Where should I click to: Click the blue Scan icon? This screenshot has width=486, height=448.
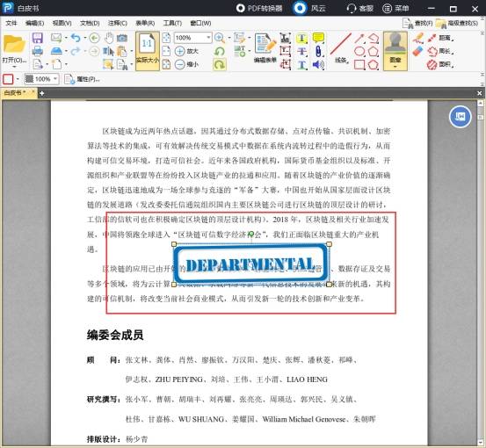pos(56,51)
